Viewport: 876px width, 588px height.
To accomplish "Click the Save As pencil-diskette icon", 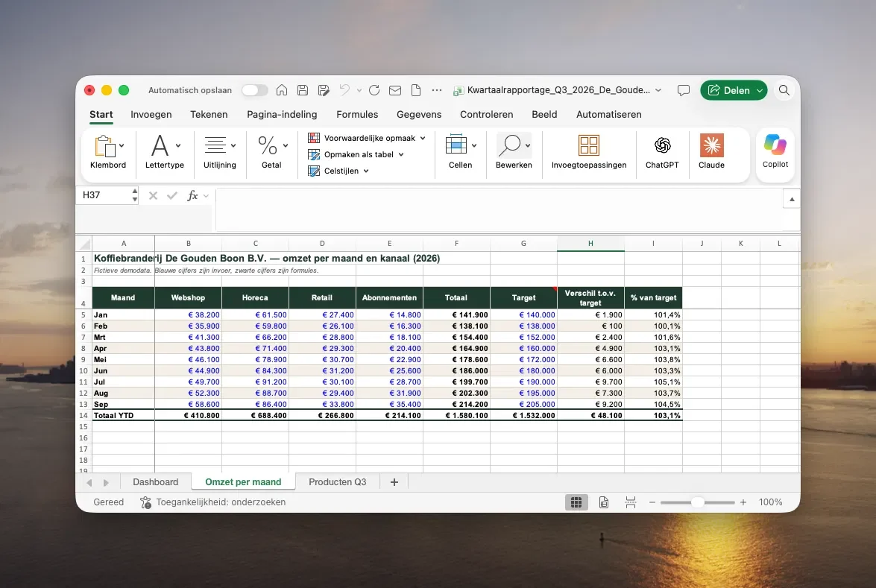I will coord(324,90).
